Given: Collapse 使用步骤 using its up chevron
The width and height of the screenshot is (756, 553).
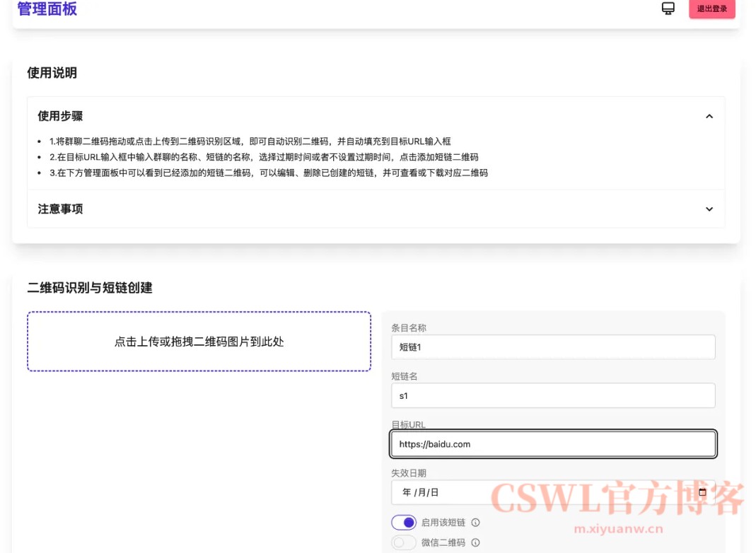Looking at the screenshot, I should point(709,116).
